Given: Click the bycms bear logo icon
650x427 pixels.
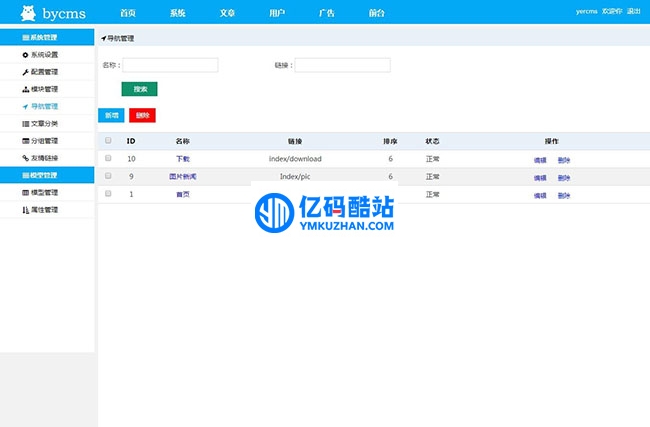Looking at the screenshot, I should (15, 12).
